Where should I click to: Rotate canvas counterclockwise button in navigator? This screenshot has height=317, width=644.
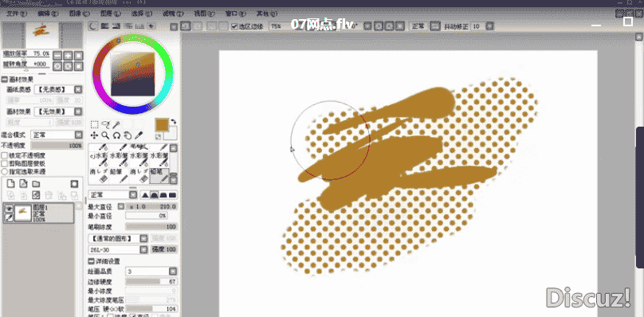pos(57,65)
